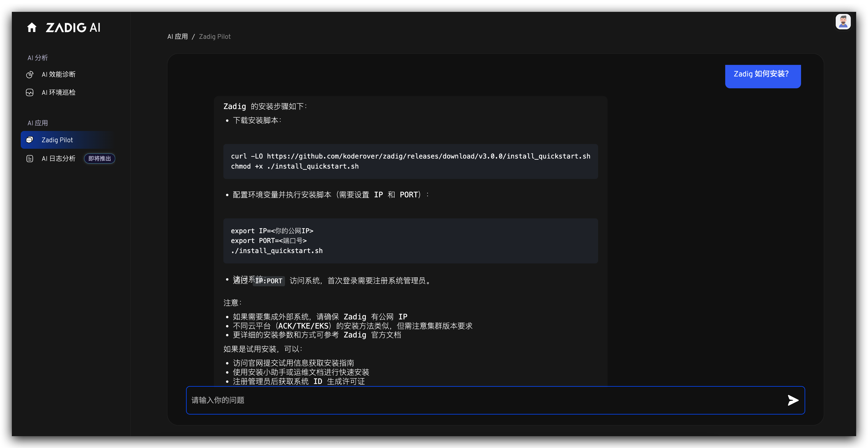Viewport: 868px width, 448px height.
Task: Select the Zadig Pilot sidebar entry
Action: tap(57, 140)
